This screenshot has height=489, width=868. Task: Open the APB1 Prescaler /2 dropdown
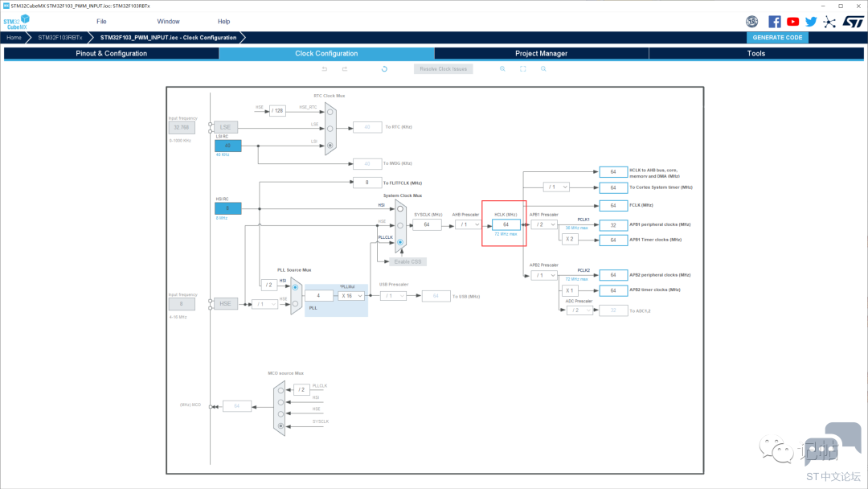(x=543, y=224)
